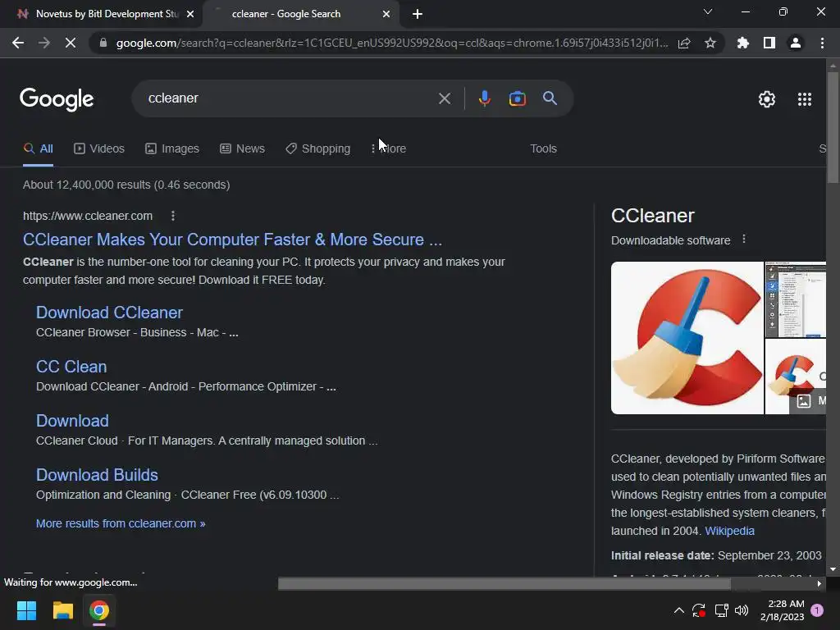Image resolution: width=840 pixels, height=630 pixels.
Task: Show hidden system tray icons
Action: pyautogui.click(x=678, y=610)
